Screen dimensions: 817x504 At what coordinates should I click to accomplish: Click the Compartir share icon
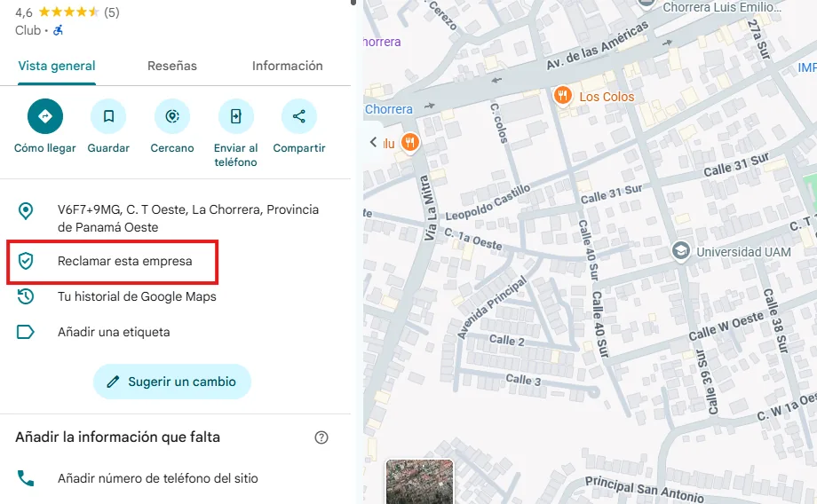[299, 116]
